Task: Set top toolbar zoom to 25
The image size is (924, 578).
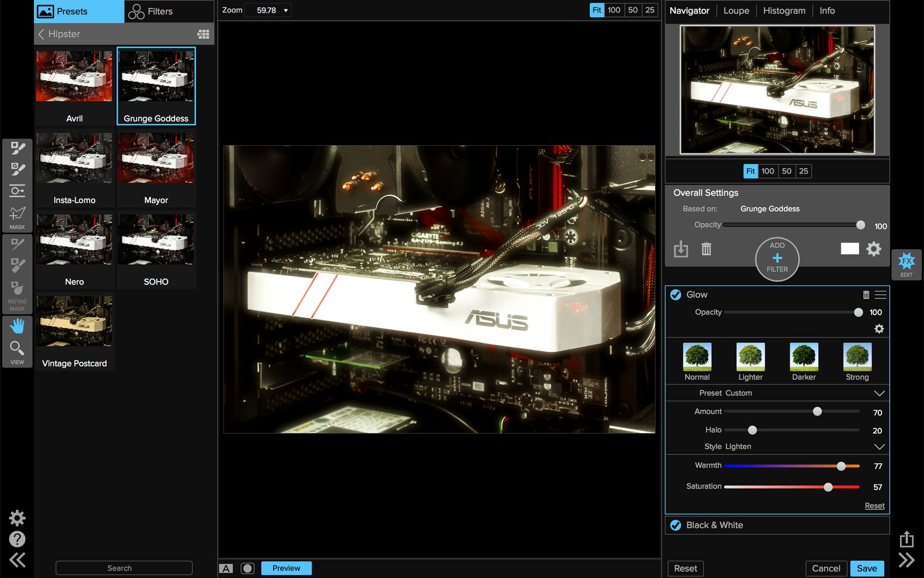Action: (650, 10)
